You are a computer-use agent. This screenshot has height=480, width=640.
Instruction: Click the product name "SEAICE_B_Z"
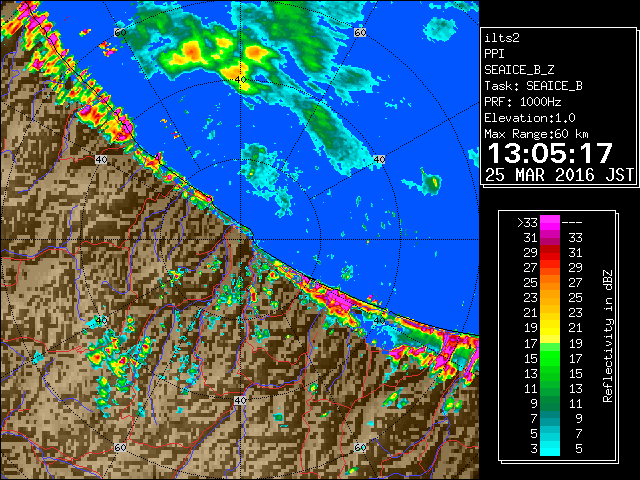[x=519, y=70]
